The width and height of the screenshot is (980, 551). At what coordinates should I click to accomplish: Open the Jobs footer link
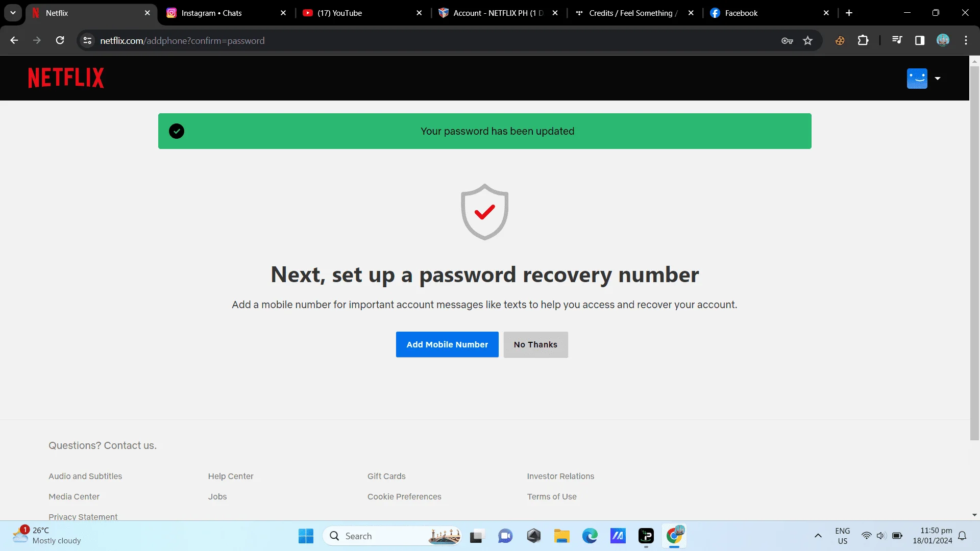217,496
